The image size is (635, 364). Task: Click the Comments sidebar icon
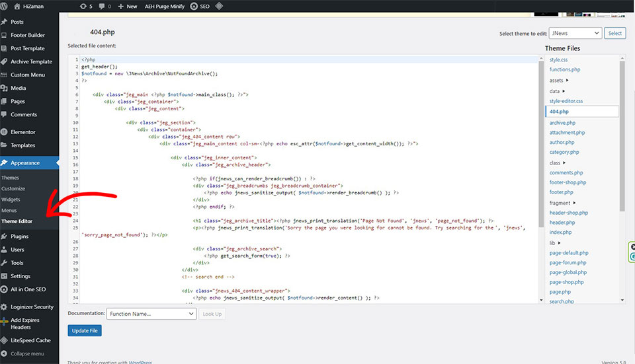(4, 114)
